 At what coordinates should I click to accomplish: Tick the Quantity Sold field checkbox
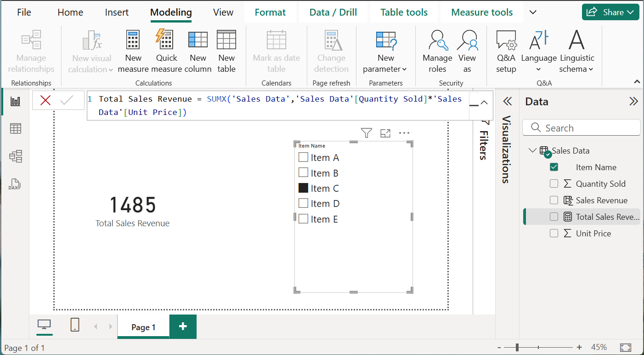(x=554, y=184)
